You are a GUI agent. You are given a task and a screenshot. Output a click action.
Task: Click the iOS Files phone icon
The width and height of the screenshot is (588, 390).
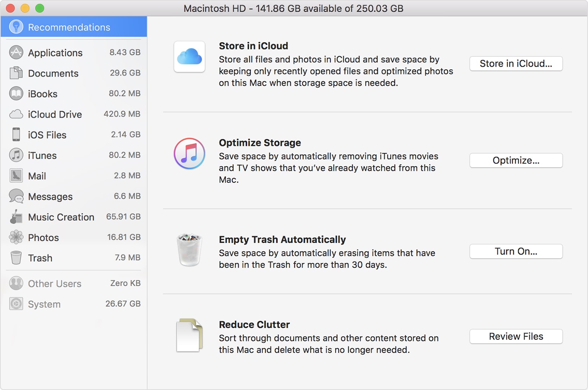tap(16, 134)
